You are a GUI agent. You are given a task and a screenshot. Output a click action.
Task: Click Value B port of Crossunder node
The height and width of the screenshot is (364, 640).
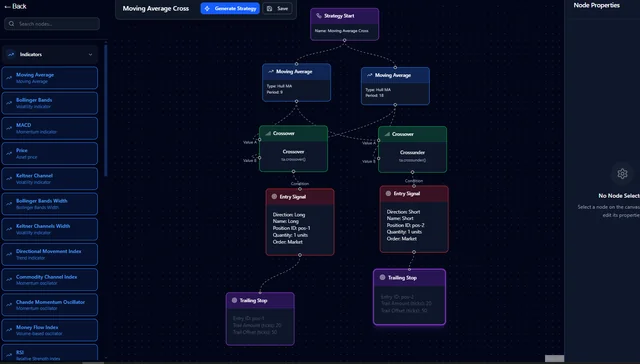point(378,158)
